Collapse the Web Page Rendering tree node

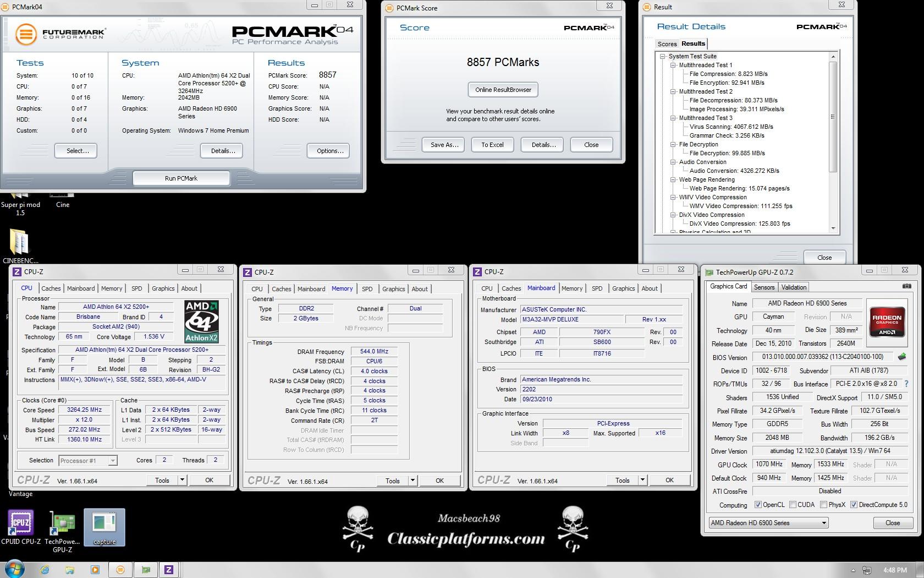673,179
